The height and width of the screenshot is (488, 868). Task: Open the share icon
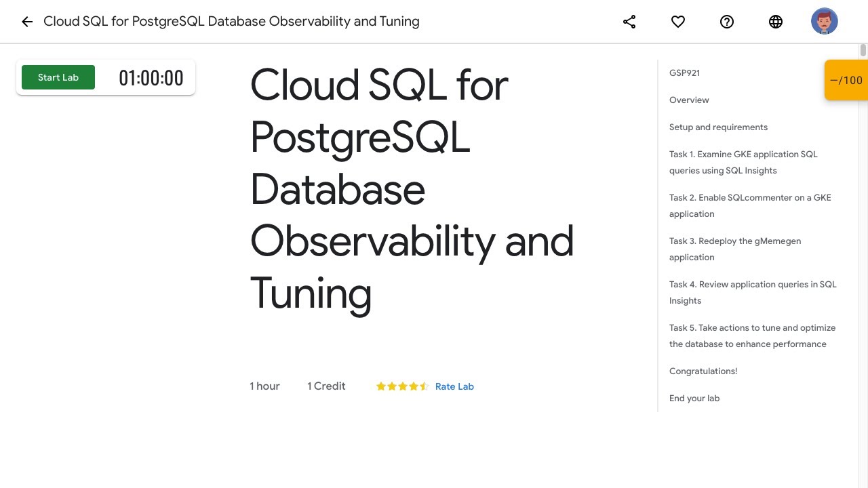coord(629,22)
